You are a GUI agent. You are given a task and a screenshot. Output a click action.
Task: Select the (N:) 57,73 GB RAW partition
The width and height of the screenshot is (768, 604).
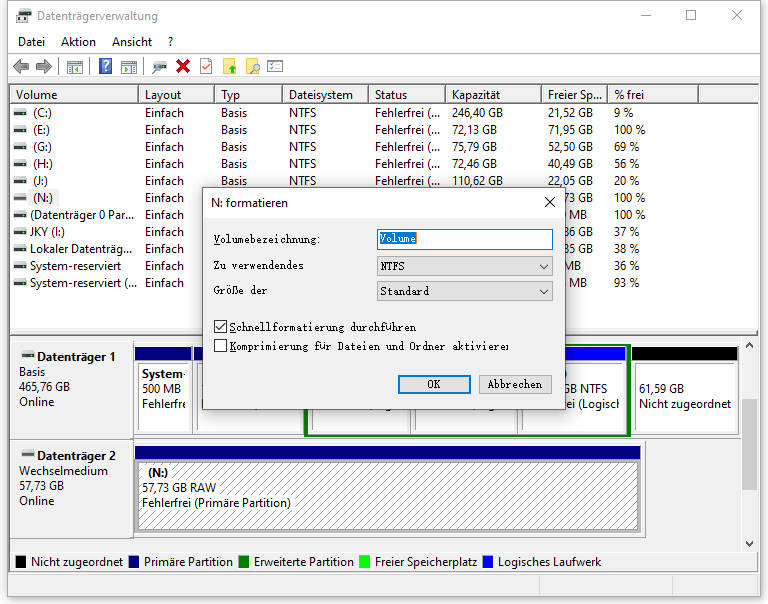coord(388,496)
